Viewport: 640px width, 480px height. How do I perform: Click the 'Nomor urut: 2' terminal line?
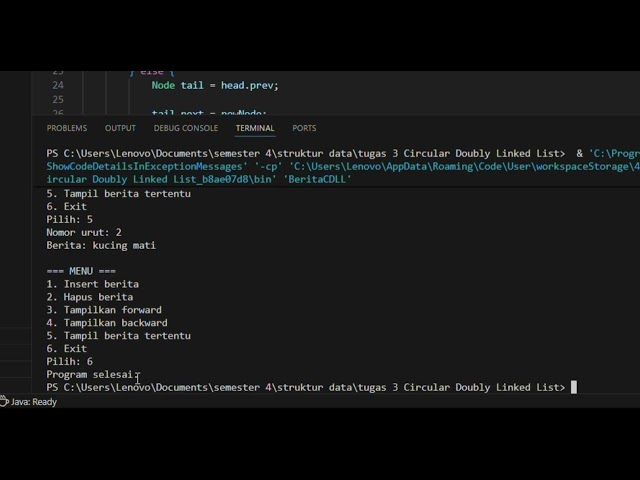(x=84, y=232)
